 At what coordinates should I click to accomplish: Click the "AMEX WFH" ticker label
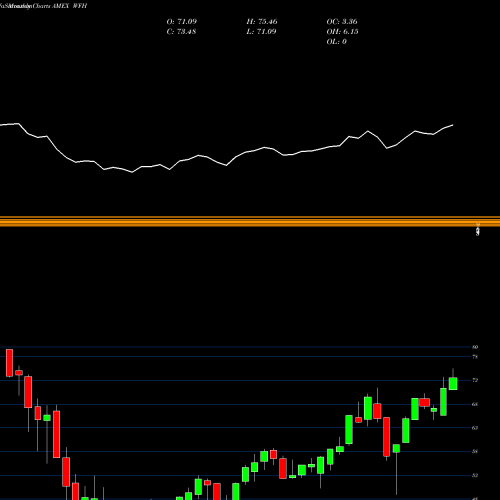pos(70,6)
